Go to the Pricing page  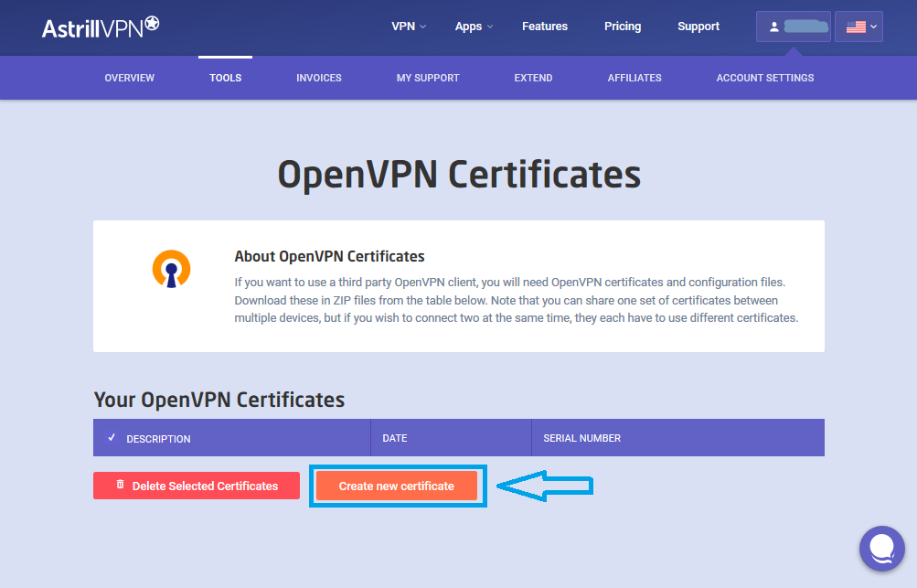click(x=623, y=27)
